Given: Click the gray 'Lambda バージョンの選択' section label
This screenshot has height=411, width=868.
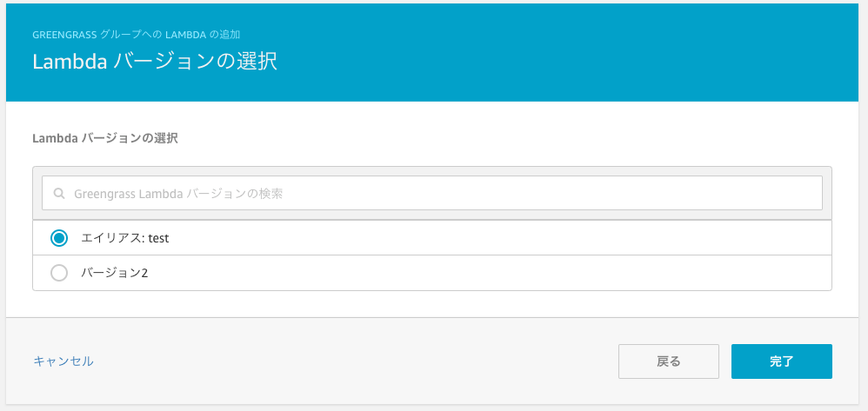Looking at the screenshot, I should coord(105,138).
